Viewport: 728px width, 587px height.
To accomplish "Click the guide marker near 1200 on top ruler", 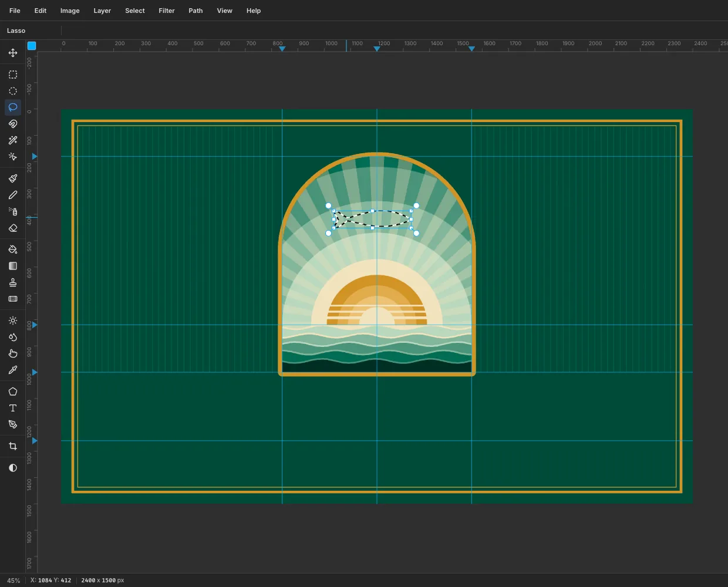I will (377, 49).
